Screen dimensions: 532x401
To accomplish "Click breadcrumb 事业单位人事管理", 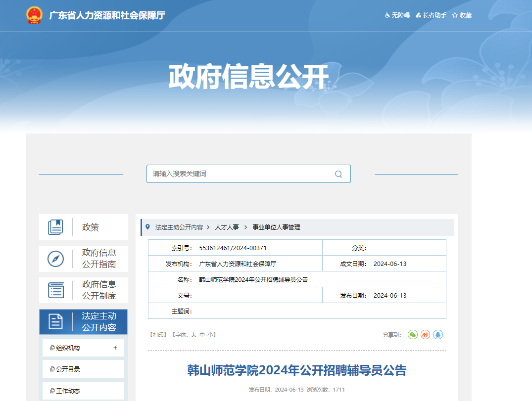I will [277, 227].
